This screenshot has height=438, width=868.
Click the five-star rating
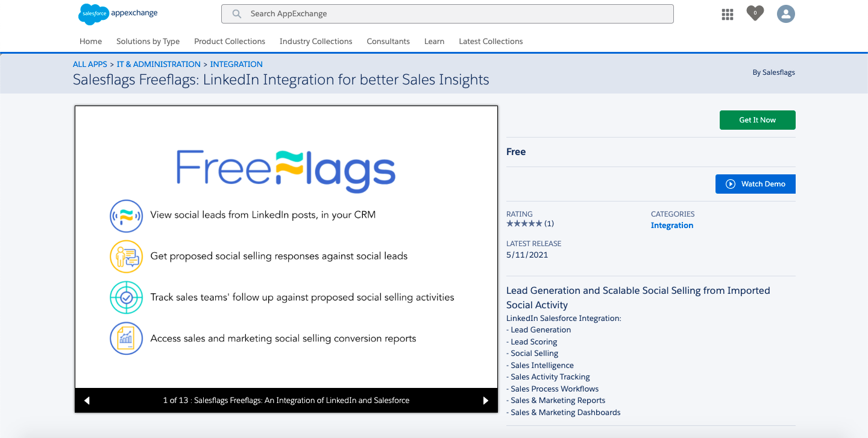524,224
